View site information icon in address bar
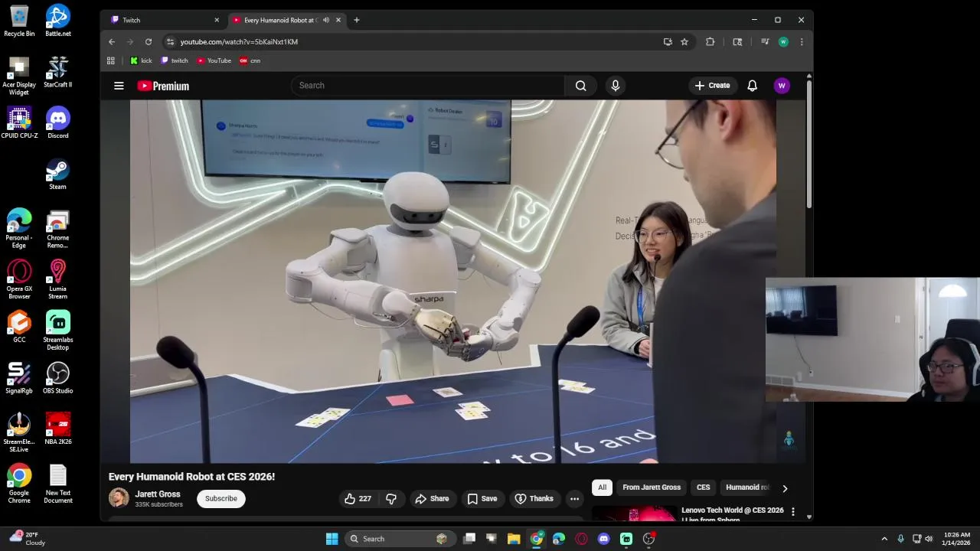 [x=170, y=42]
